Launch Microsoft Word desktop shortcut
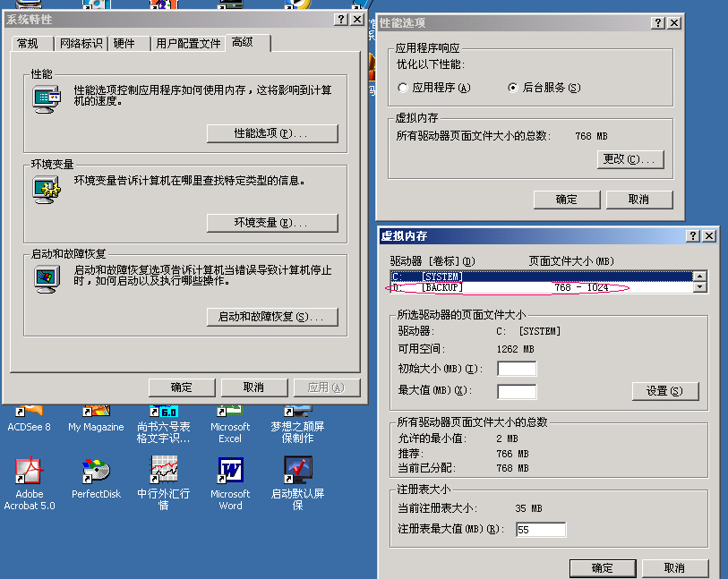This screenshot has width=728, height=579. [x=230, y=483]
